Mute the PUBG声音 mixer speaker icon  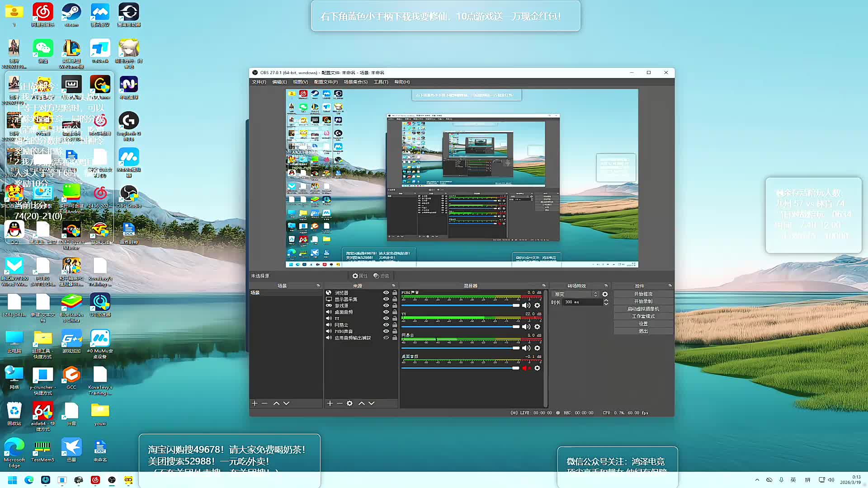pyautogui.click(x=526, y=305)
